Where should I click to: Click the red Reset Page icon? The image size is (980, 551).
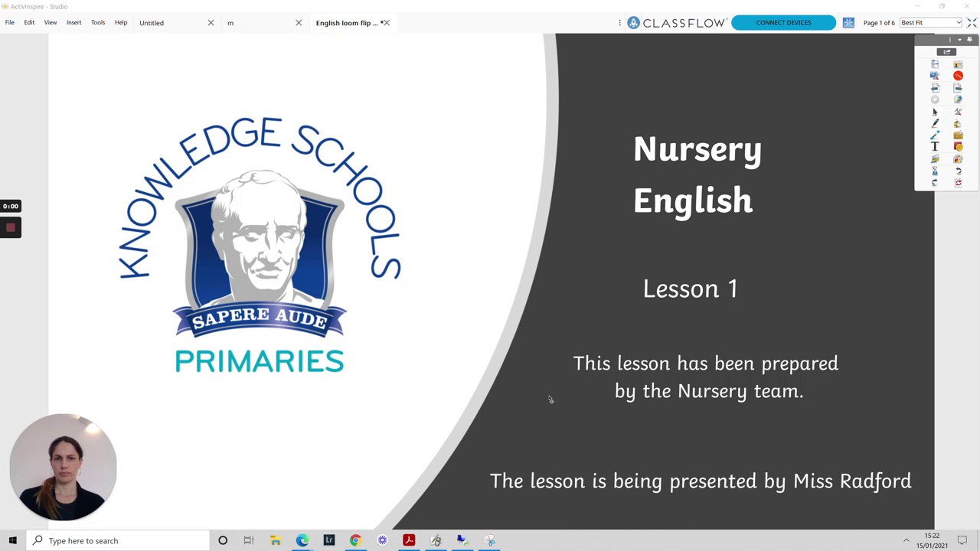click(958, 183)
